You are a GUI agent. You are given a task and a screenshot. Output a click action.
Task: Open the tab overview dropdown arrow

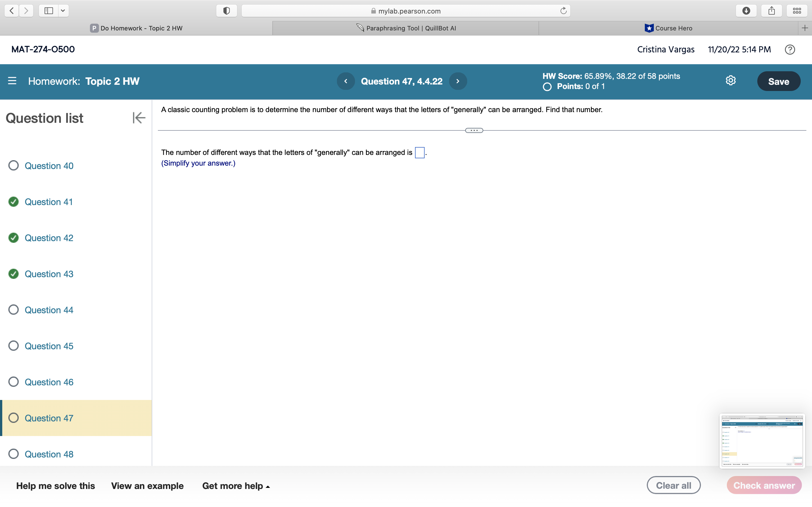[63, 10]
